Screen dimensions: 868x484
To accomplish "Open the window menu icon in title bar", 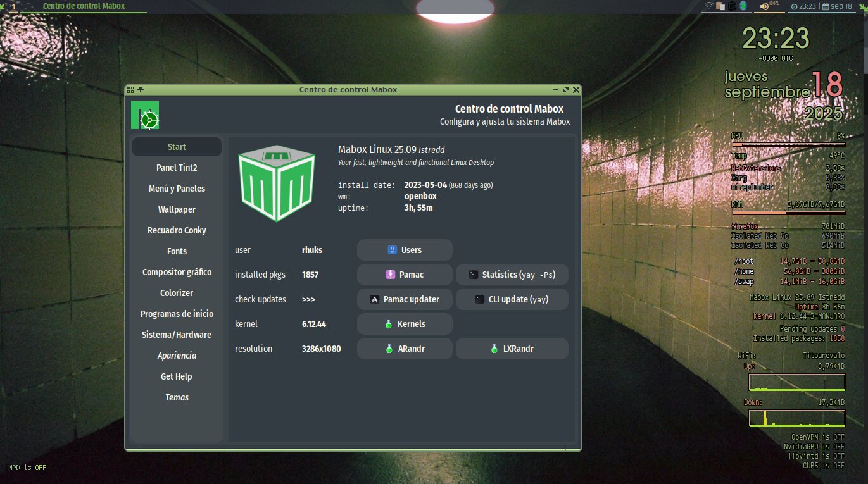I will 130,90.
